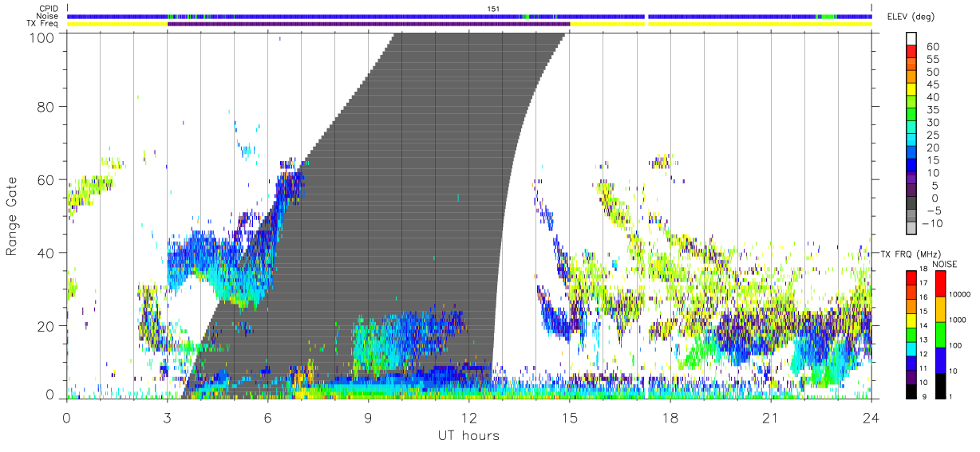Click the '1' label on the NOISE scale

click(x=950, y=396)
